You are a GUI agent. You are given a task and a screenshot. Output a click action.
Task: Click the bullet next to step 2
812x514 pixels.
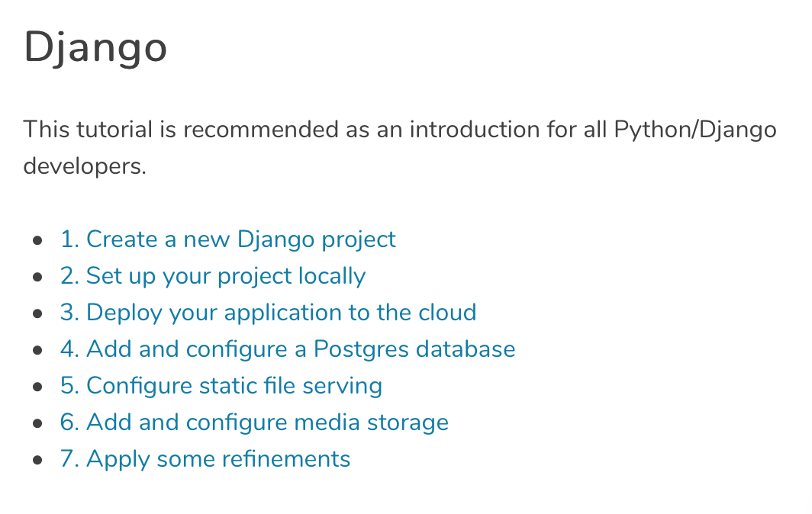pos(37,277)
